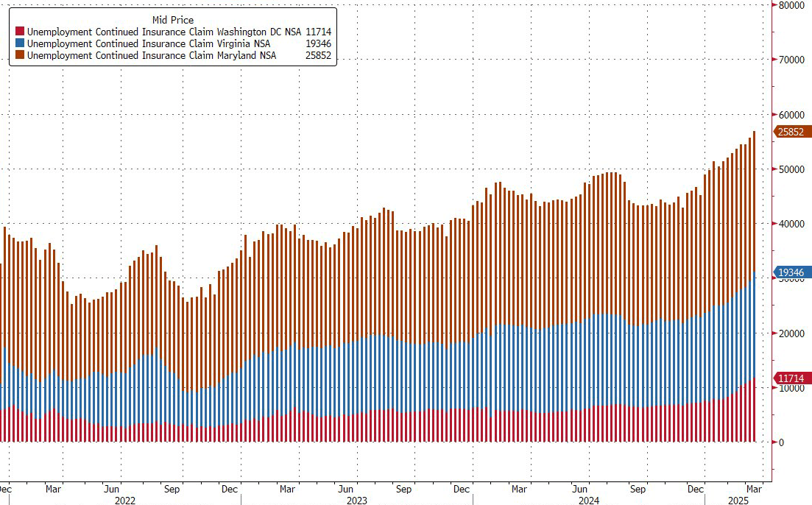Click the red Washington DC legend swatch
Viewport: 812px width, 505px height.
(x=20, y=32)
